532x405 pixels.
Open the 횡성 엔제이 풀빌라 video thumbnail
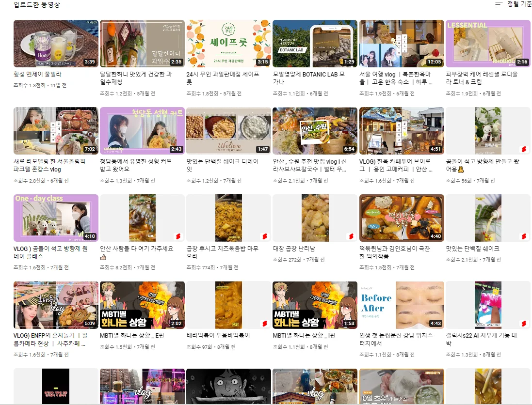point(56,44)
